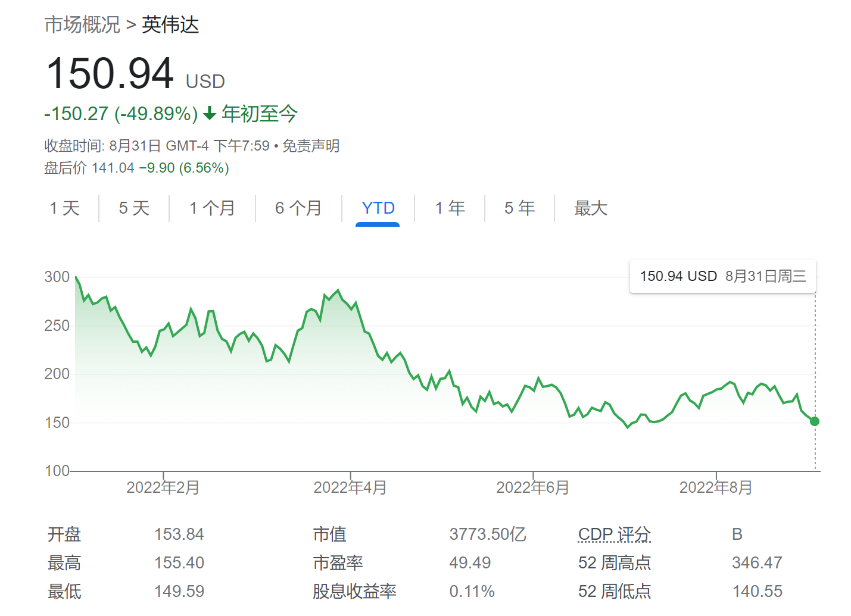
Task: Click the 300 y-axis label
Action: (57, 277)
